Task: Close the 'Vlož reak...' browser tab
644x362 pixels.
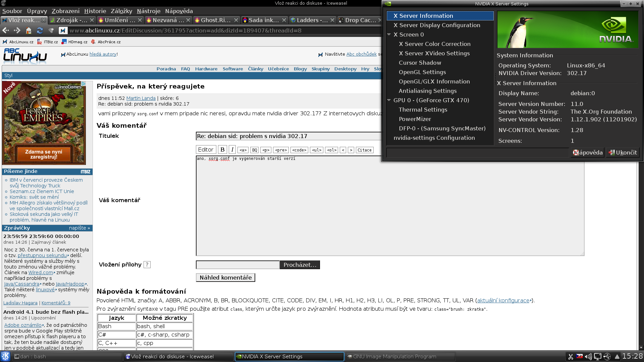Action: [44, 20]
